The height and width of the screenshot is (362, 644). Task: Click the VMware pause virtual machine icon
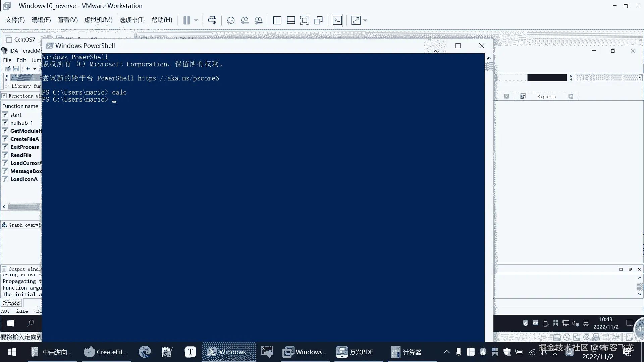click(186, 20)
